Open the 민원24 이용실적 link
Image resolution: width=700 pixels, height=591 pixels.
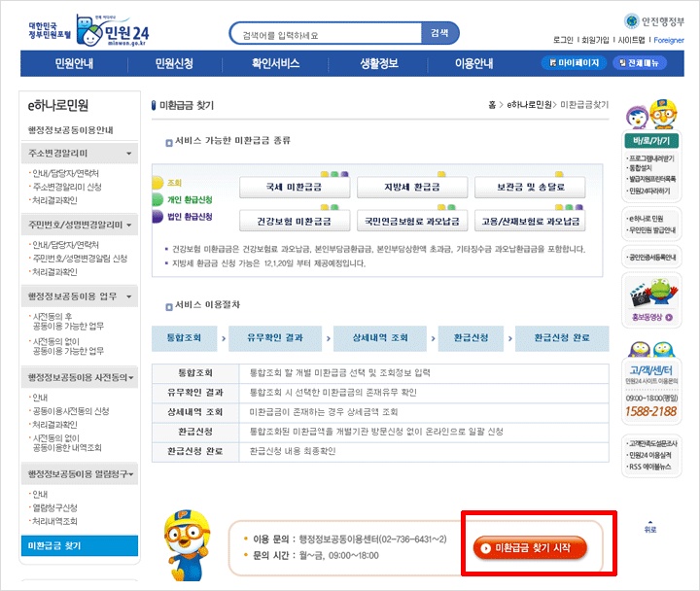[648, 455]
